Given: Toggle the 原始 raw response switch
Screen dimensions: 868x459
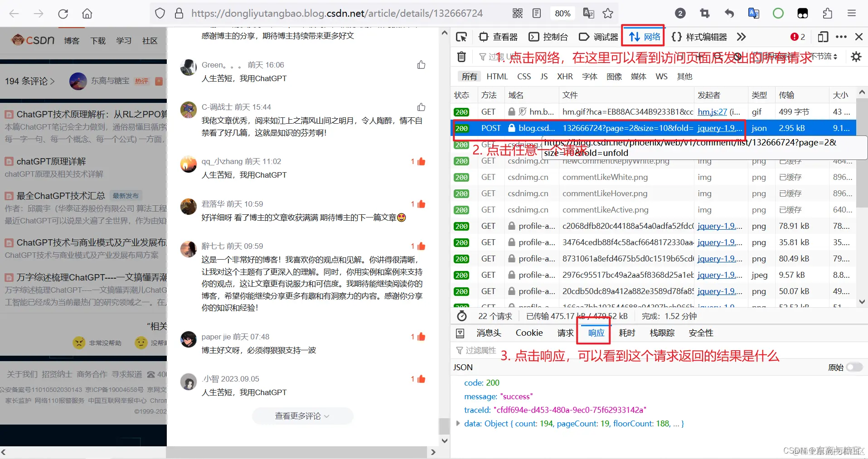Looking at the screenshot, I should 854,367.
